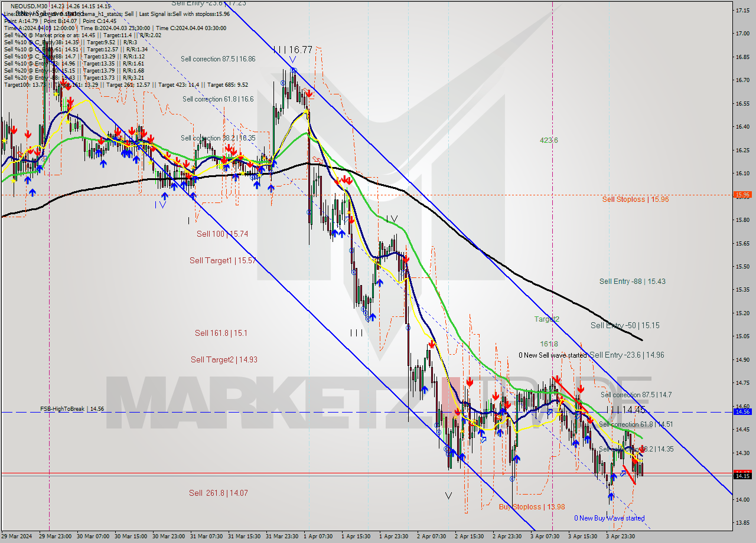Click the '3 Apr 23:30' time axis label
This screenshot has width=756, height=543.
[x=621, y=537]
